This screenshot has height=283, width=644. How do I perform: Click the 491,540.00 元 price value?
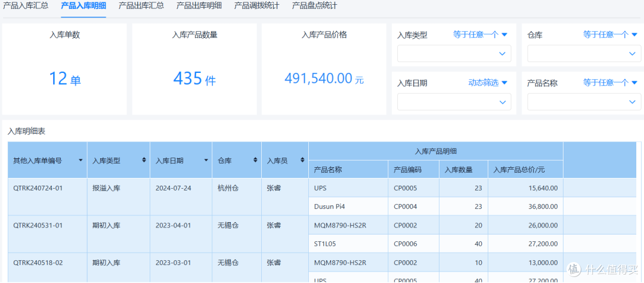[x=324, y=78]
